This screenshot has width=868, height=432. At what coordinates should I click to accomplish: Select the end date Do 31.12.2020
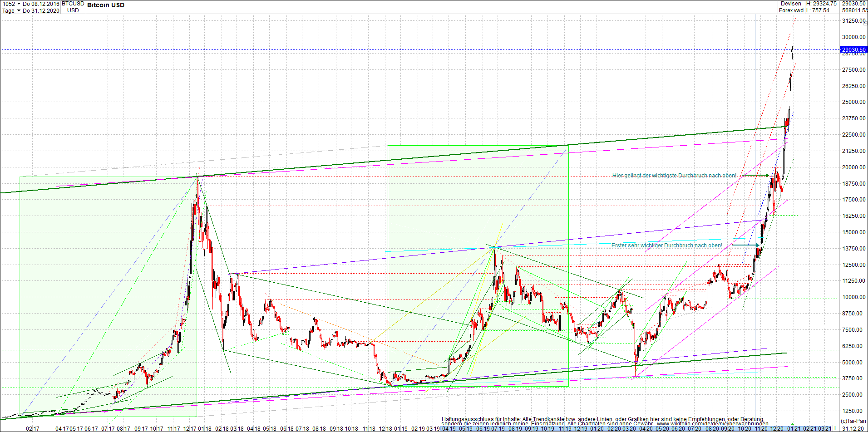pos(41,10)
